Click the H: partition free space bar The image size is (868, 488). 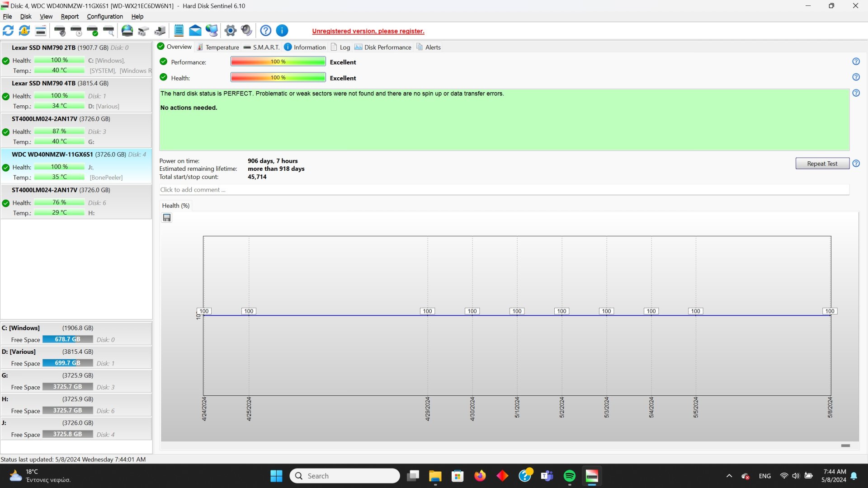coord(68,410)
